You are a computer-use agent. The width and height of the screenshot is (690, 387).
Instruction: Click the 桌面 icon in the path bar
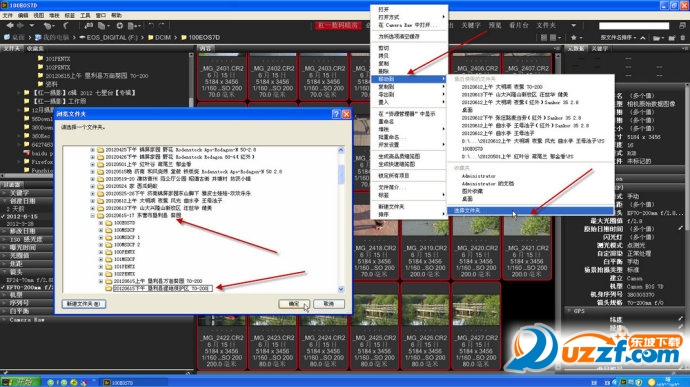point(7,37)
